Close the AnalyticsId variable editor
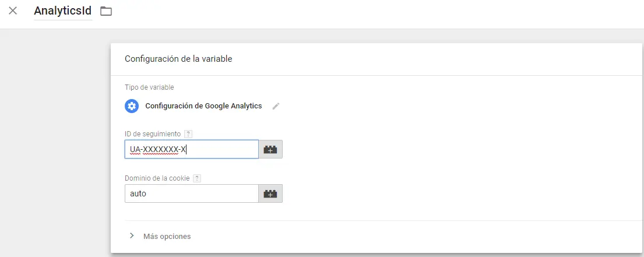This screenshot has width=644, height=257. tap(13, 11)
